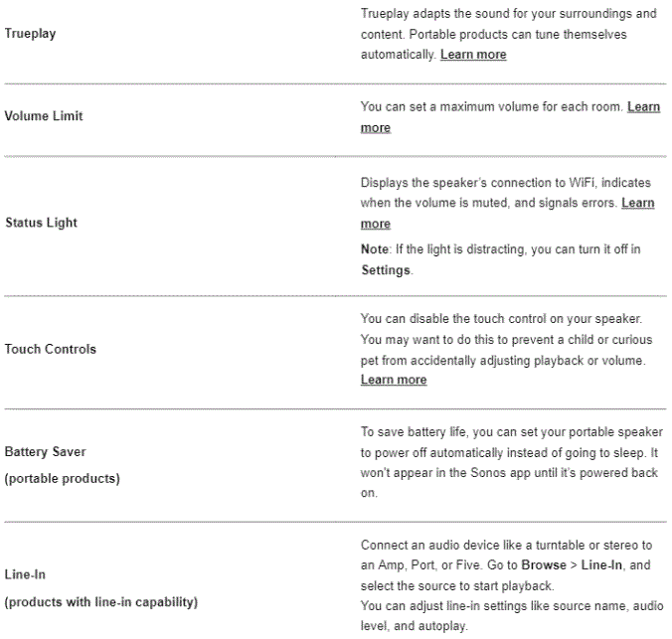The image size is (672, 639).
Task: Click bold Line-In after the Browse arrow
Action: point(598,562)
